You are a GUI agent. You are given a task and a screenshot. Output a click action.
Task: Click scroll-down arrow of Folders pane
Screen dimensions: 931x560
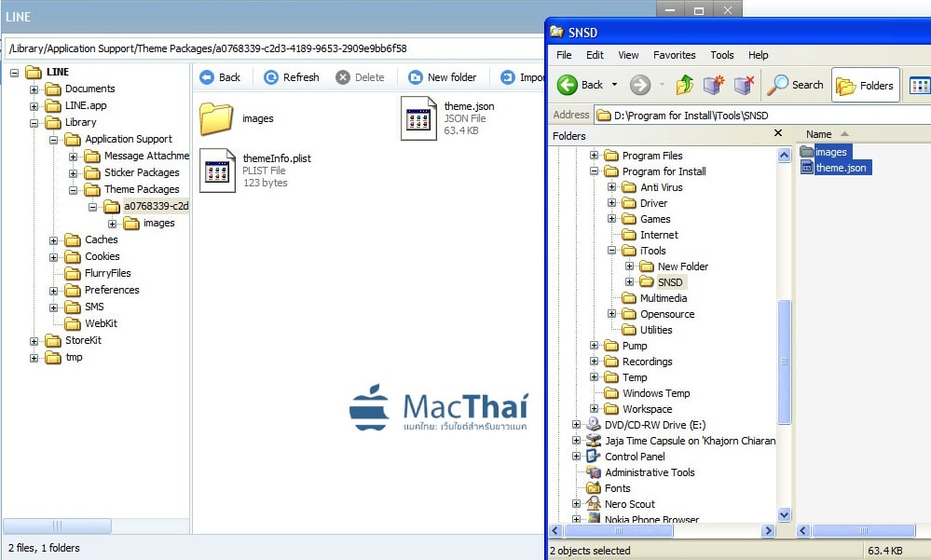pyautogui.click(x=785, y=515)
